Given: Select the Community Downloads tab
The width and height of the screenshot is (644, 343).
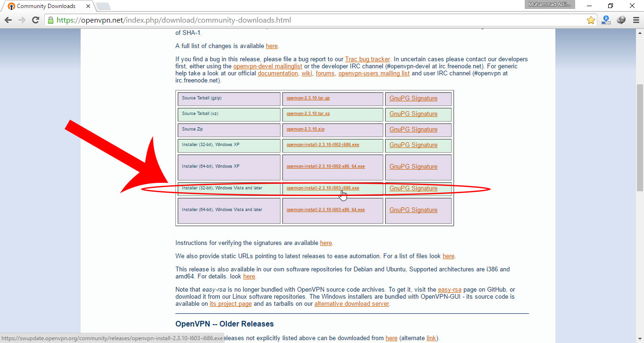Looking at the screenshot, I should click(46, 6).
